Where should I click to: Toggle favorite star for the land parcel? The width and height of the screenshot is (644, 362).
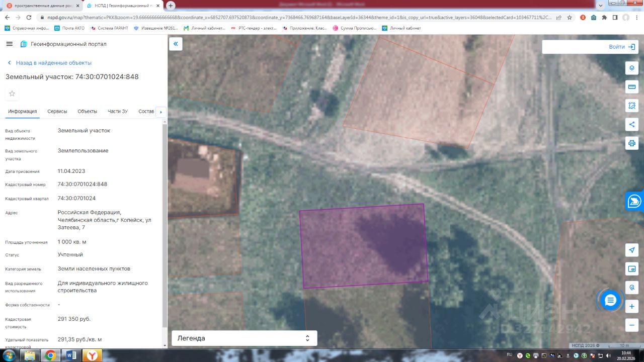12,94
